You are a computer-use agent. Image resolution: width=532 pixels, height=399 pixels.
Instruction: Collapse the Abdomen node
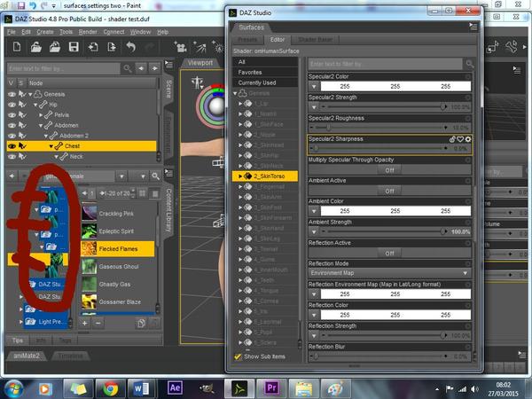coord(41,126)
